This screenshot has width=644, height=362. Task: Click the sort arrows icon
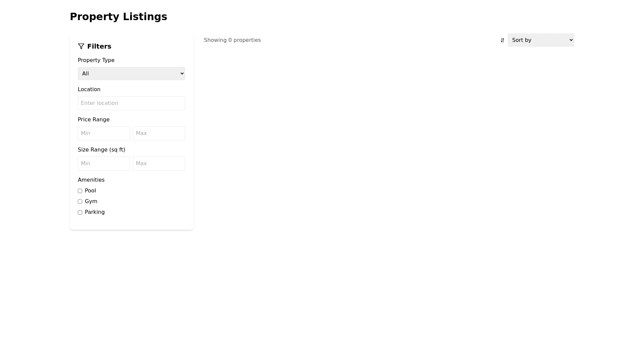(x=502, y=40)
